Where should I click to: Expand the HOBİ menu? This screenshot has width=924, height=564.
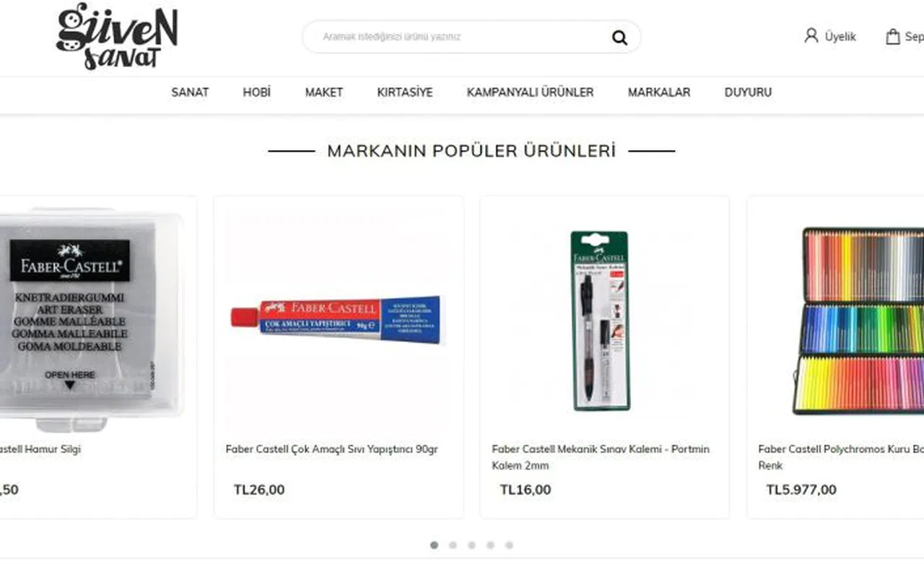pyautogui.click(x=256, y=92)
